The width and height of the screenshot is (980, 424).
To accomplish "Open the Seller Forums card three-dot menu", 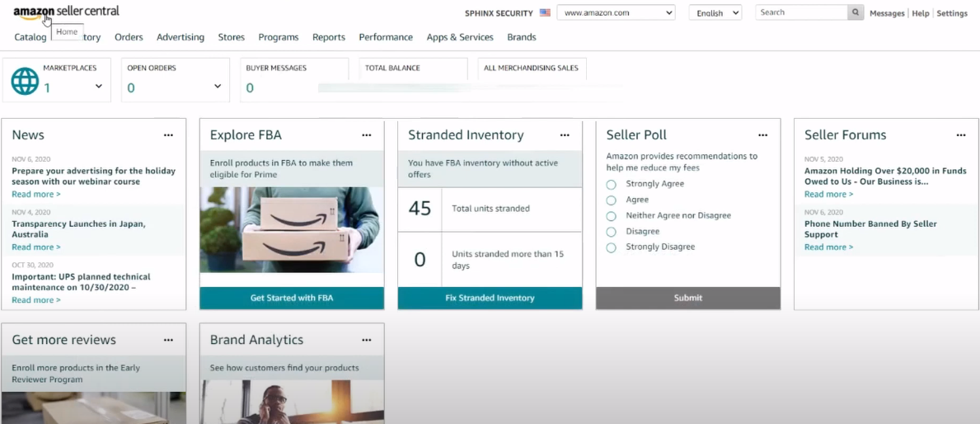I will 961,135.
